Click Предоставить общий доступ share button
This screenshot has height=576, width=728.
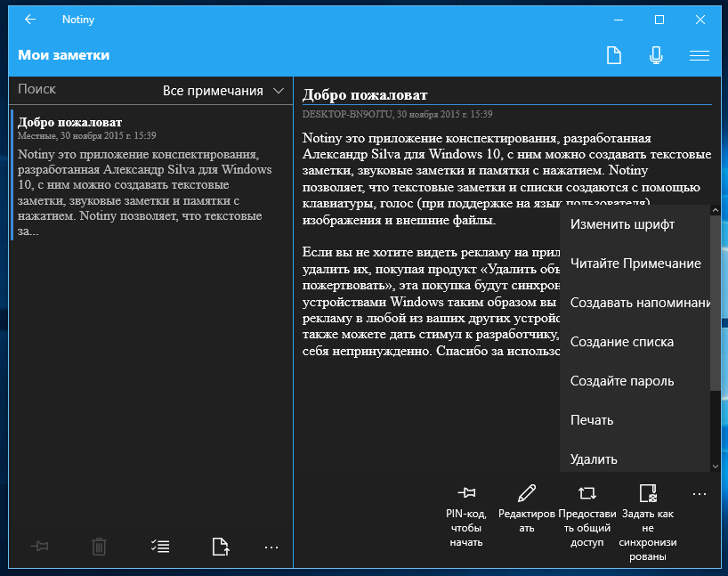tap(586, 516)
